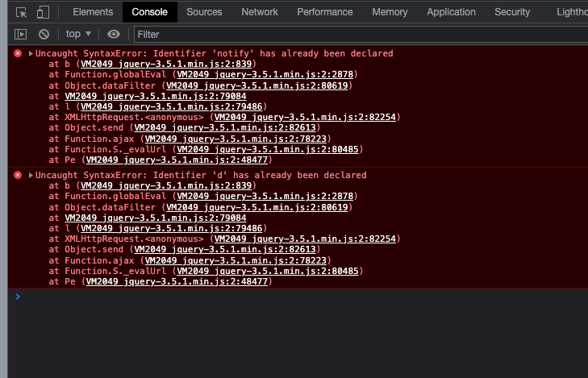Open the 2:82254 XMLHttpRequest link in the 'notify' error
Screen dimensions: 588x378
pyautogui.click(x=305, y=117)
